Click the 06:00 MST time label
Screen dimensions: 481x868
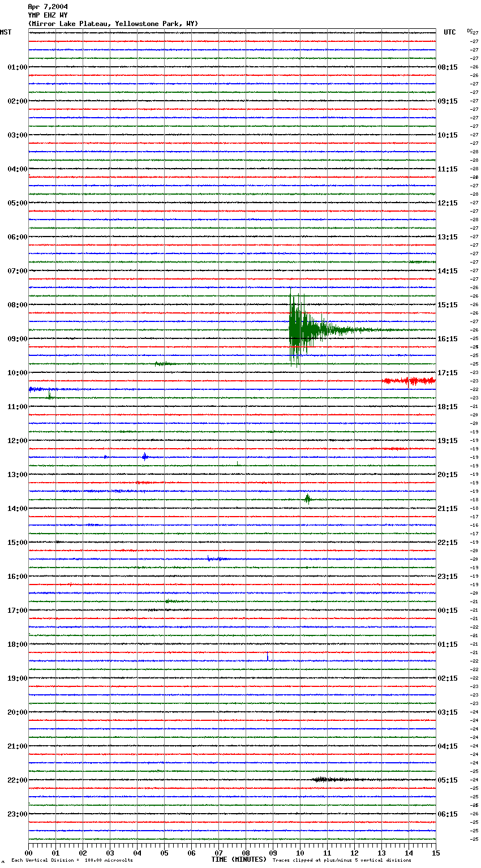click(x=18, y=237)
